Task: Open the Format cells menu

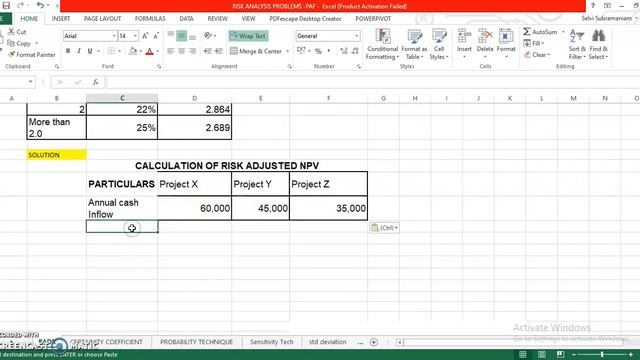Action: click(506, 43)
